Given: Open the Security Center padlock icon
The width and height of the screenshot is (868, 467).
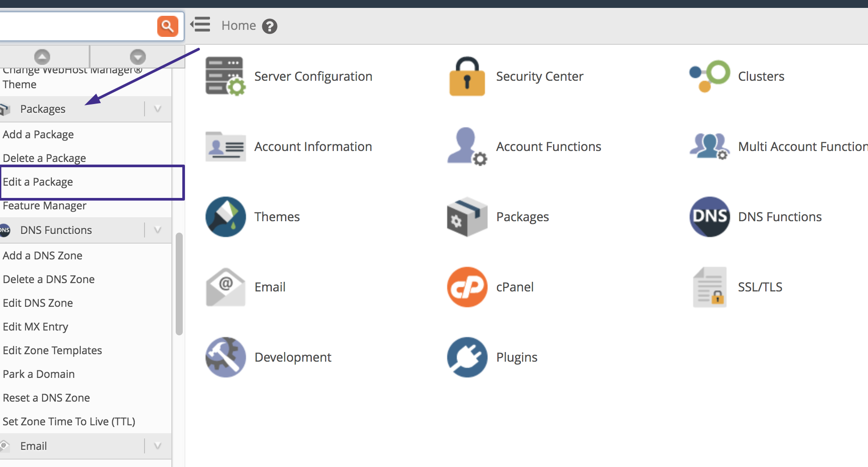Looking at the screenshot, I should [467, 76].
